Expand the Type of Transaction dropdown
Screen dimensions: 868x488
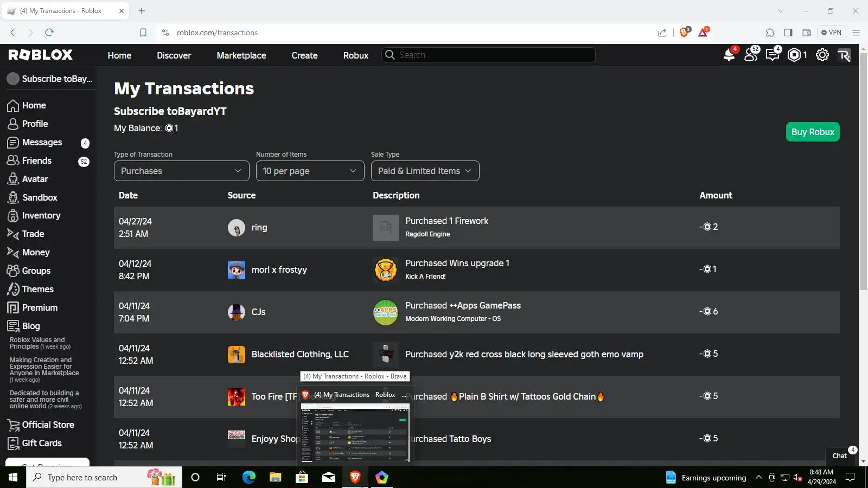point(182,171)
